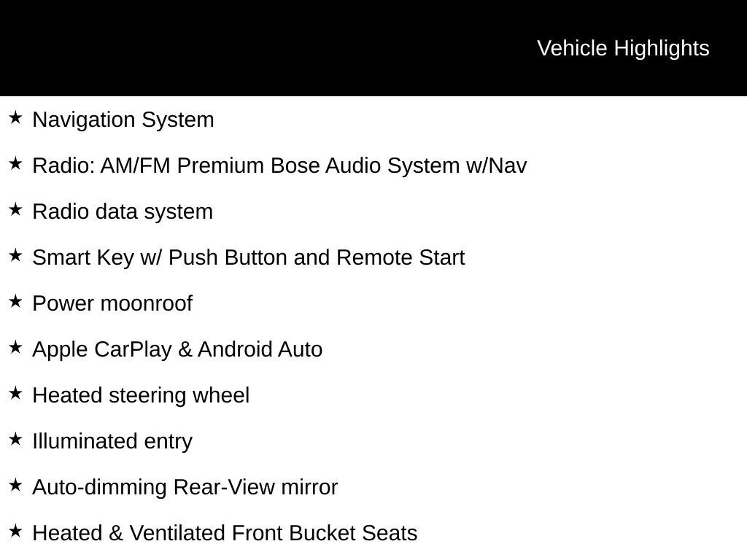Select the Auto-dimming Rear-View mirror text
The height and width of the screenshot is (560, 747).
click(185, 487)
